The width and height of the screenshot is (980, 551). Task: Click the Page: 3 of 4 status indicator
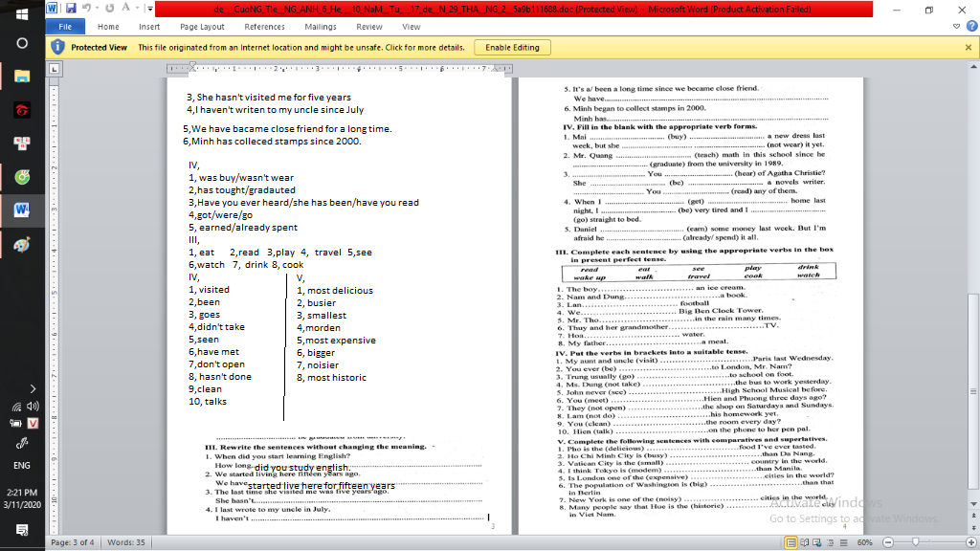pyautogui.click(x=73, y=542)
